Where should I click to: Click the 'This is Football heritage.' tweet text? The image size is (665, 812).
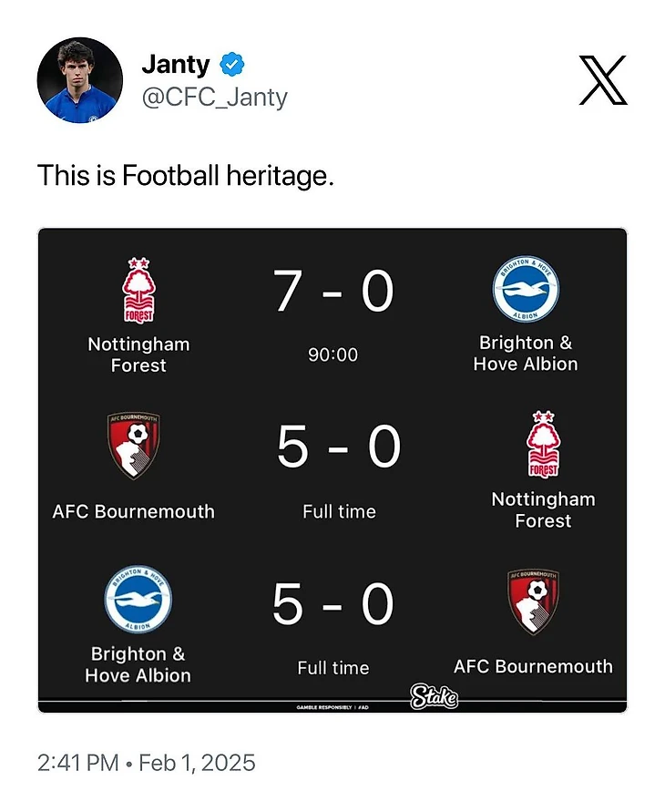point(186,175)
